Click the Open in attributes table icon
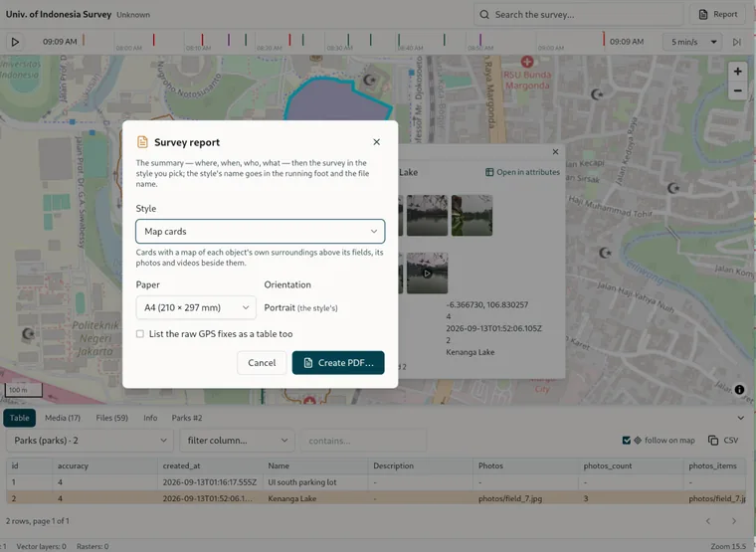The height and width of the screenshot is (552, 756). coord(489,172)
